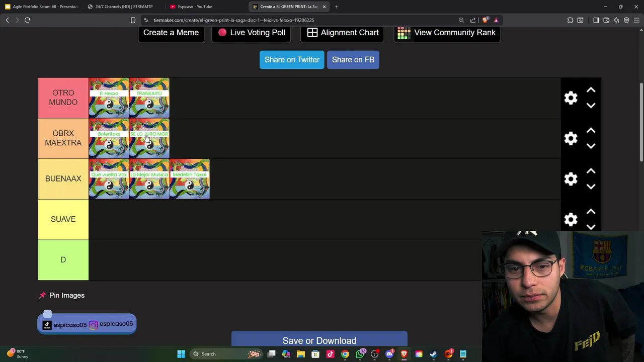Click the espicaso05 social handle image
Image resolution: width=644 pixels, height=362 pixels.
[87, 324]
